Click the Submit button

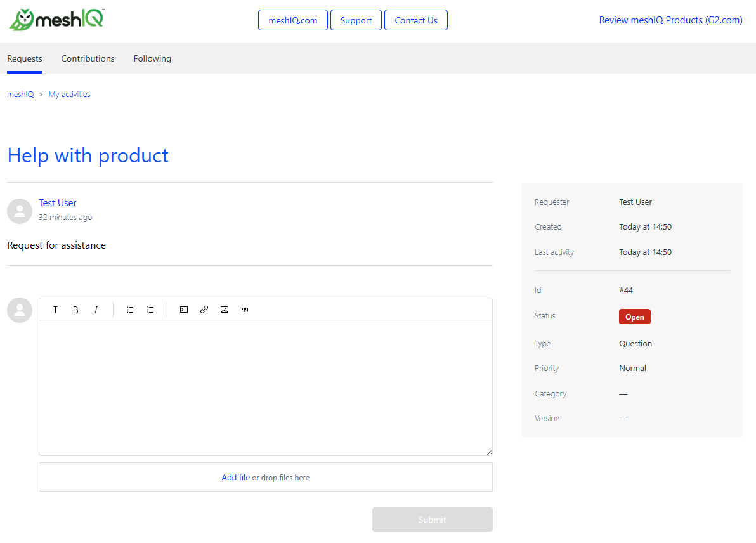pyautogui.click(x=432, y=519)
